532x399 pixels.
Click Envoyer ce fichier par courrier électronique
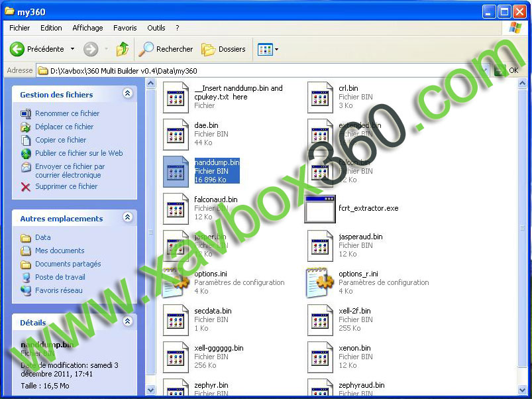click(70, 170)
